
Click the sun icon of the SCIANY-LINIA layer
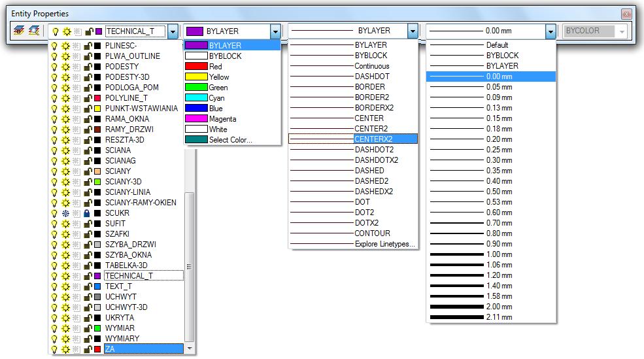click(x=65, y=192)
